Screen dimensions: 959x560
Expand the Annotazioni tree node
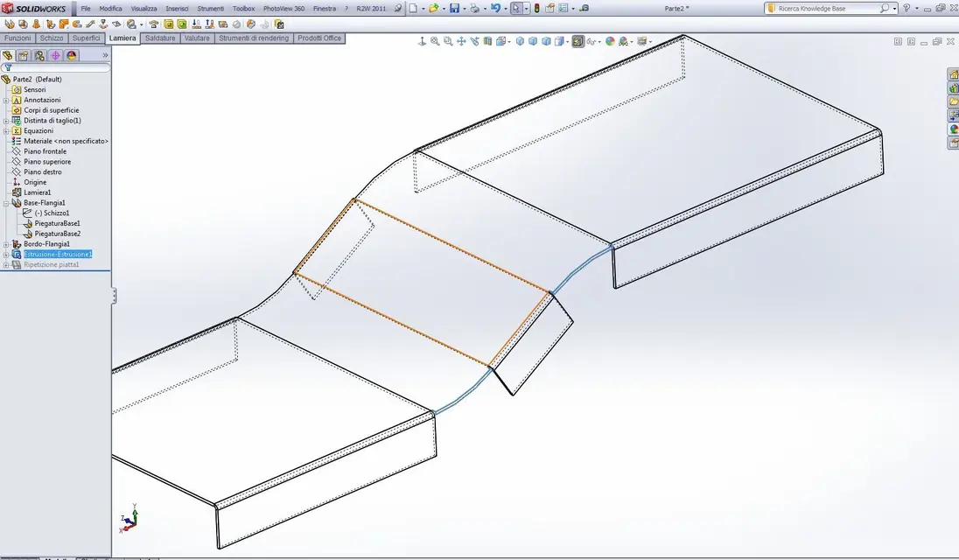pos(6,101)
